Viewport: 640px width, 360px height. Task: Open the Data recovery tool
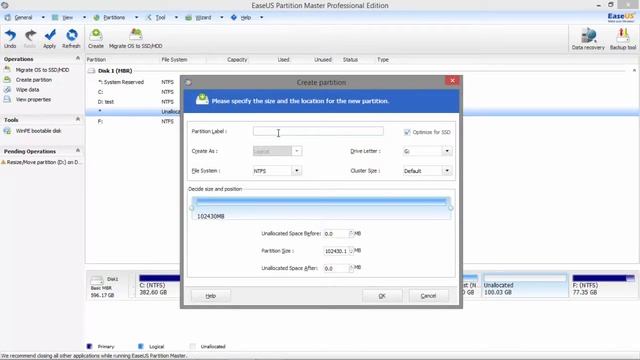[x=588, y=39]
